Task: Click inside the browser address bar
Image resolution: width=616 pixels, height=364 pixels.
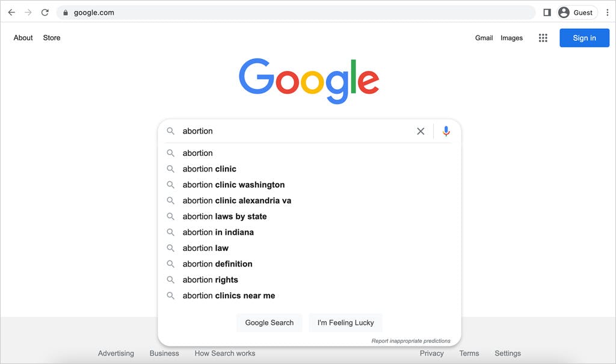Action: point(241,12)
